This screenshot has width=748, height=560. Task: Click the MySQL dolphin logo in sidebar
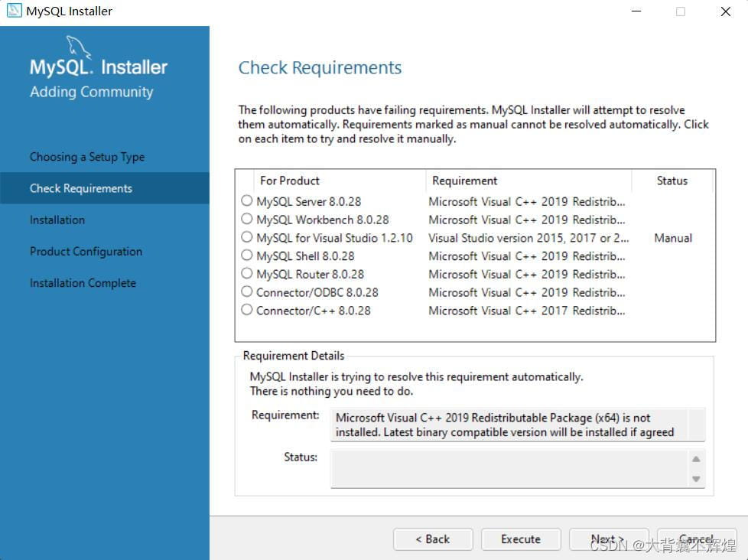tap(79, 47)
